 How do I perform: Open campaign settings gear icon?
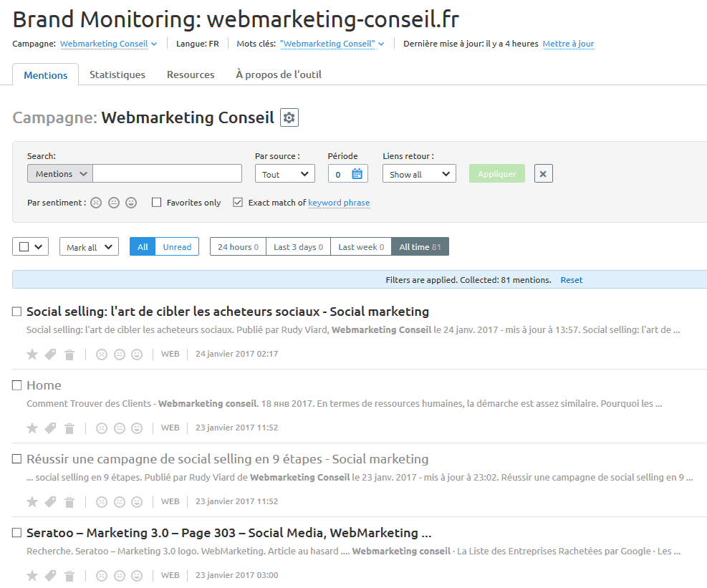pyautogui.click(x=289, y=117)
